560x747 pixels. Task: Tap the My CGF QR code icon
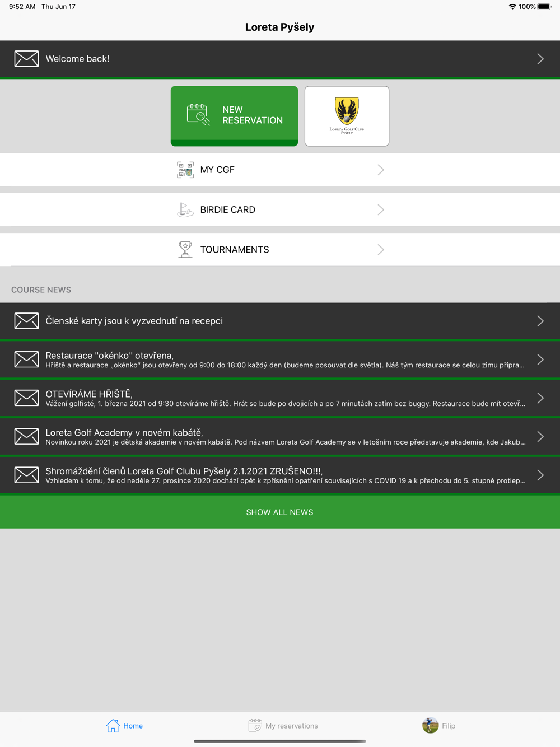pos(185,170)
